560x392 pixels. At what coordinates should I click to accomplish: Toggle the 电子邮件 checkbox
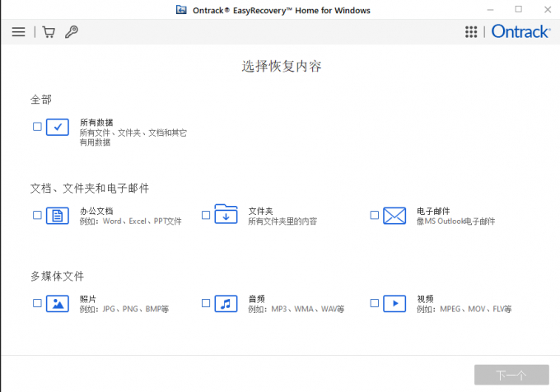tap(374, 215)
